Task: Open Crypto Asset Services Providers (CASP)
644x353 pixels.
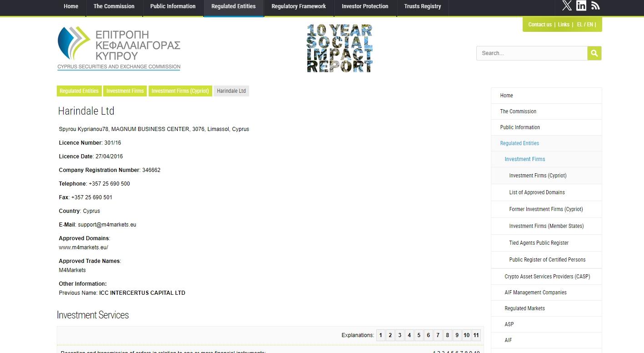Action: 546,277
